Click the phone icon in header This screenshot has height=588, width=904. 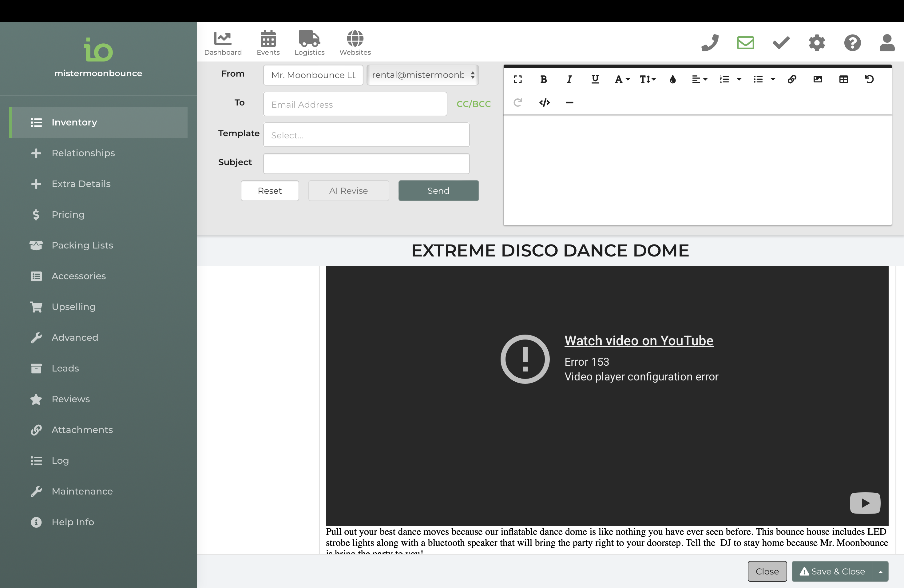(710, 42)
